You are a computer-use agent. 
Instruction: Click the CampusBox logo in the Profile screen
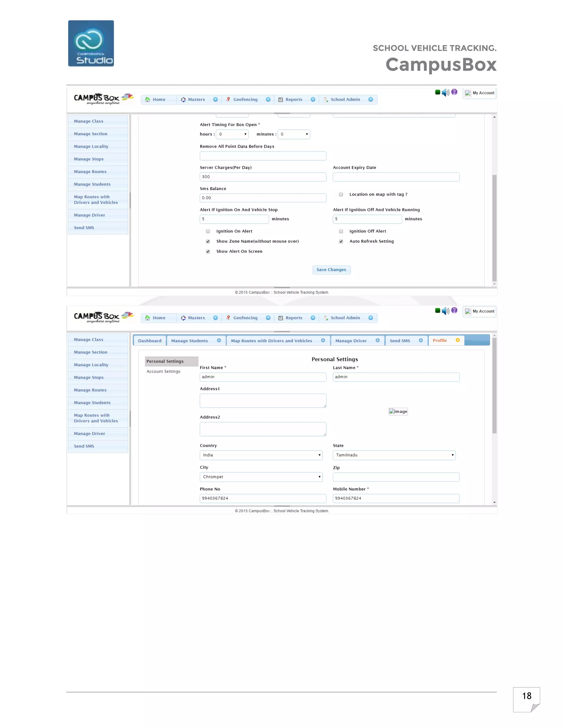[x=104, y=317]
